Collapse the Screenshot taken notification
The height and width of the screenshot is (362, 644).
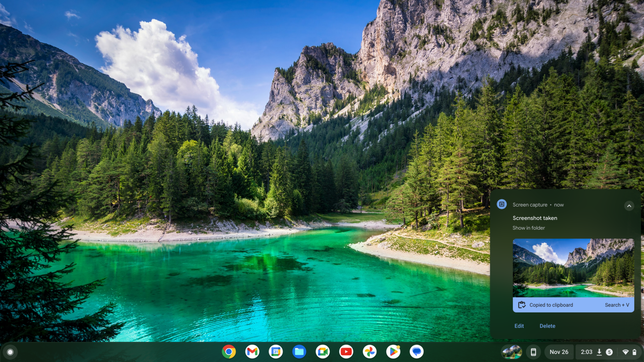click(629, 206)
